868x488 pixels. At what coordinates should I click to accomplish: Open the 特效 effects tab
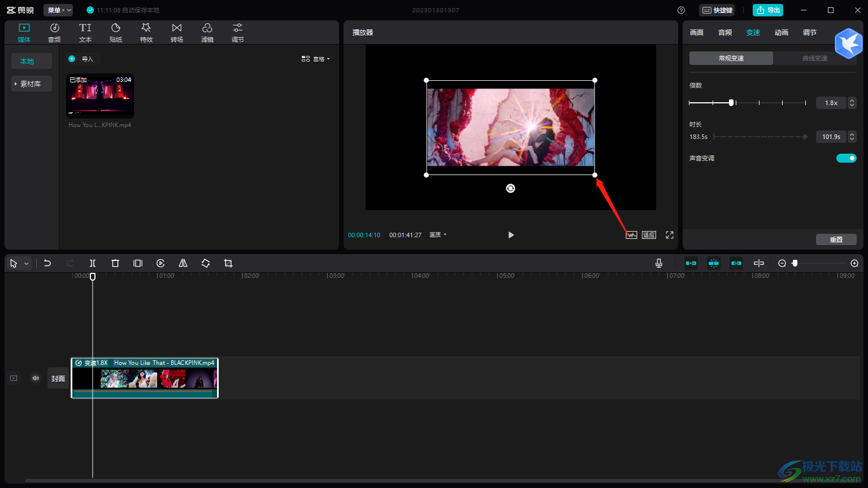[x=146, y=33]
